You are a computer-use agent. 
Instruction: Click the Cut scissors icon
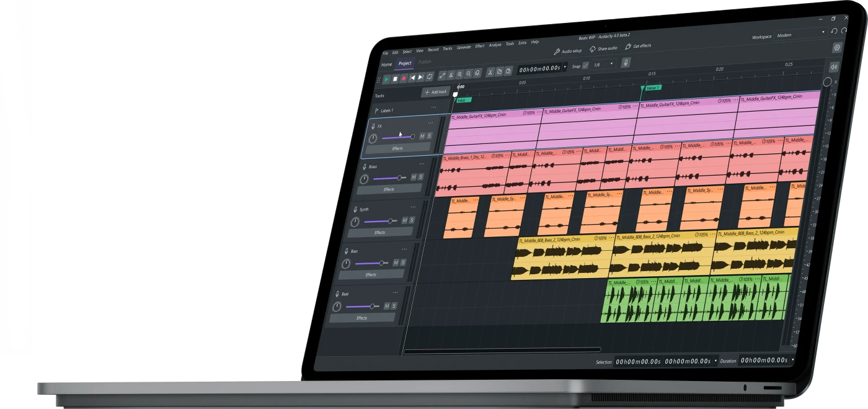coord(490,72)
